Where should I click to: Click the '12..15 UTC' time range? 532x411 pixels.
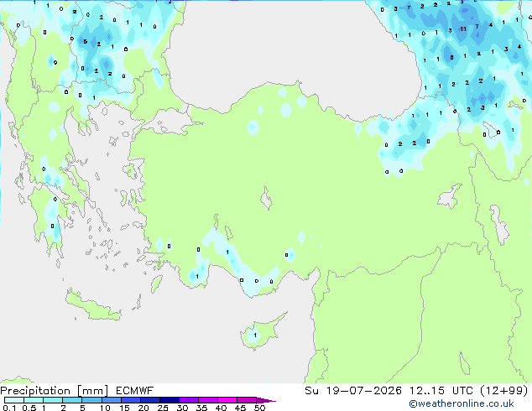coord(441,391)
